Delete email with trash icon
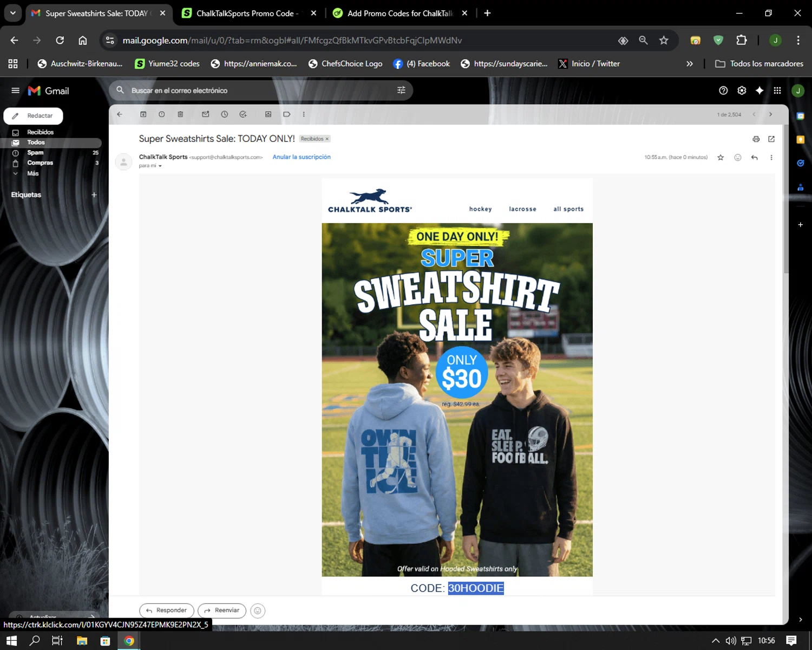The image size is (812, 650). click(x=180, y=114)
